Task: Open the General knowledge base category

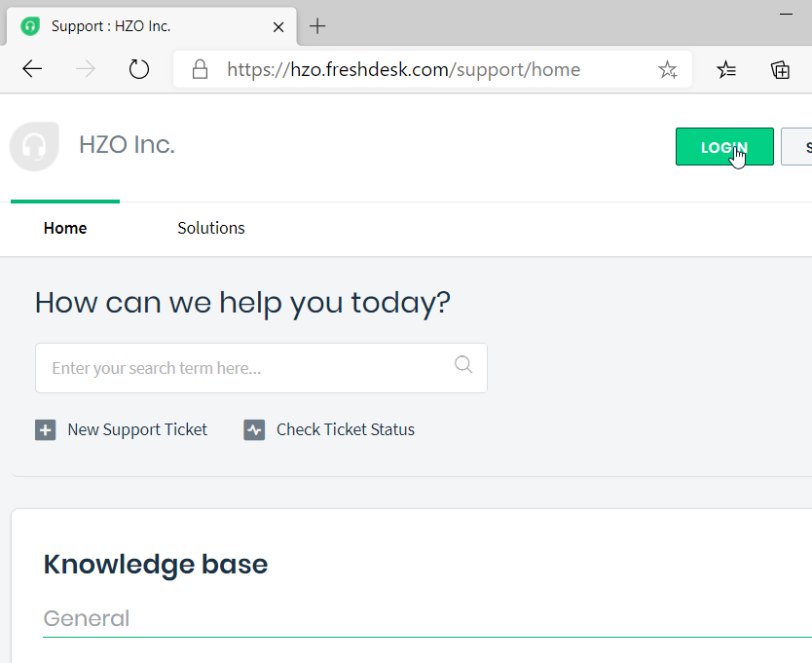Action: point(87,618)
